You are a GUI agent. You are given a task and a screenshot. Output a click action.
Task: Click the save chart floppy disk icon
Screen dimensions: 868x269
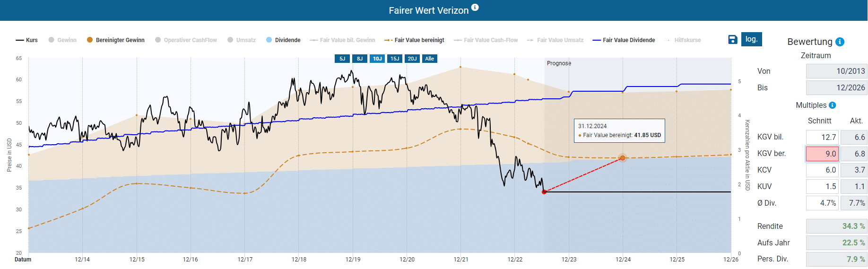733,40
